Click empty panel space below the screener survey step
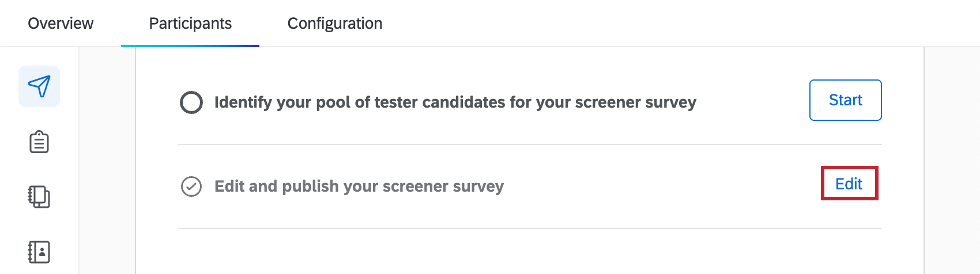The image size is (980, 274). pyautogui.click(x=529, y=252)
